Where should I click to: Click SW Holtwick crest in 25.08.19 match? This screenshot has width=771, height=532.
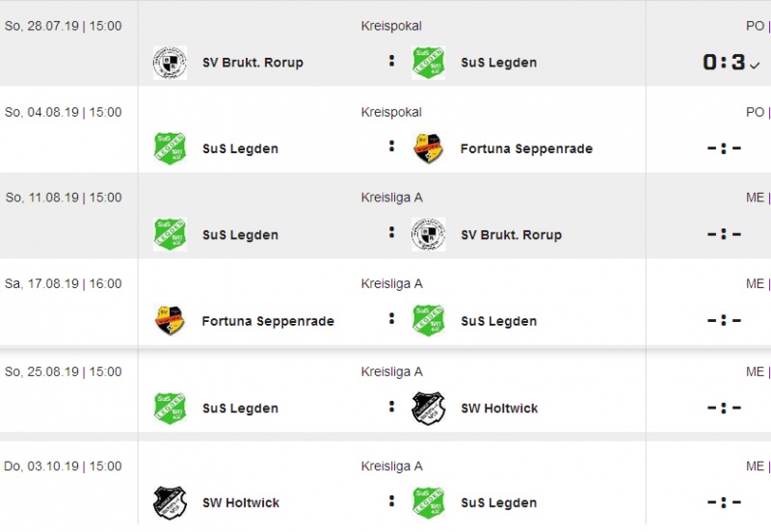pos(428,408)
